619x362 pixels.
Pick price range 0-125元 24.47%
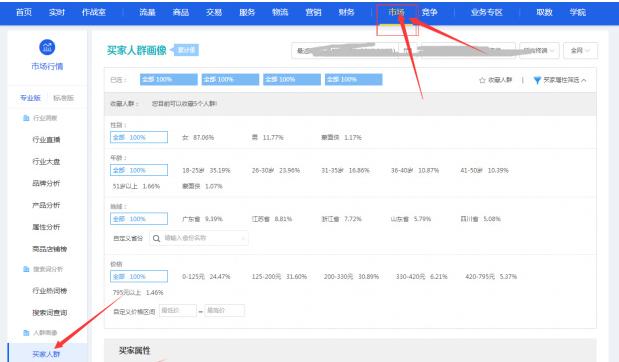pos(206,277)
